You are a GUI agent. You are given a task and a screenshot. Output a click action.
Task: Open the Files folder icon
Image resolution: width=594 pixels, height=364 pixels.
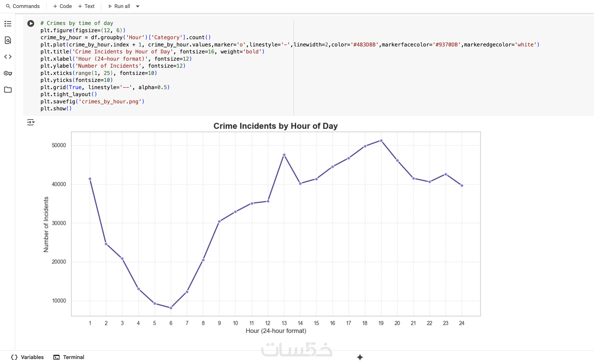(x=8, y=90)
